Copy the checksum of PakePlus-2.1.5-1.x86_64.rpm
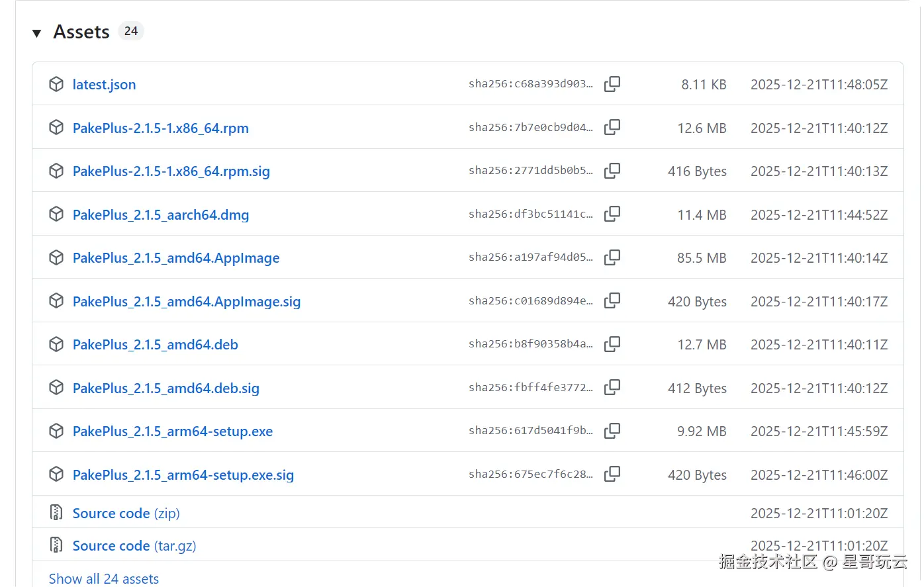 (612, 127)
